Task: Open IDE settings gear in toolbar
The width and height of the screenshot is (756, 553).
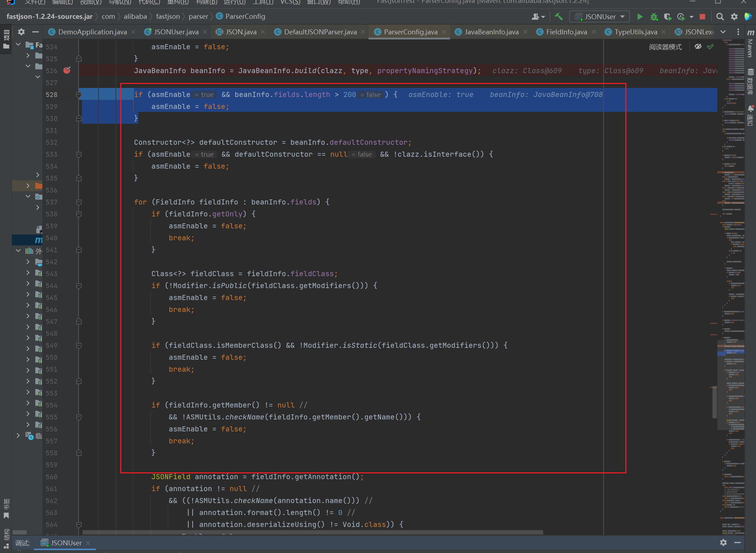Action: [x=734, y=17]
